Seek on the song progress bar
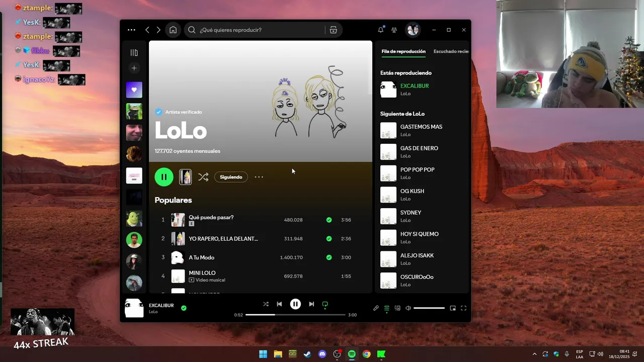Image resolution: width=644 pixels, height=362 pixels. pyautogui.click(x=295, y=315)
